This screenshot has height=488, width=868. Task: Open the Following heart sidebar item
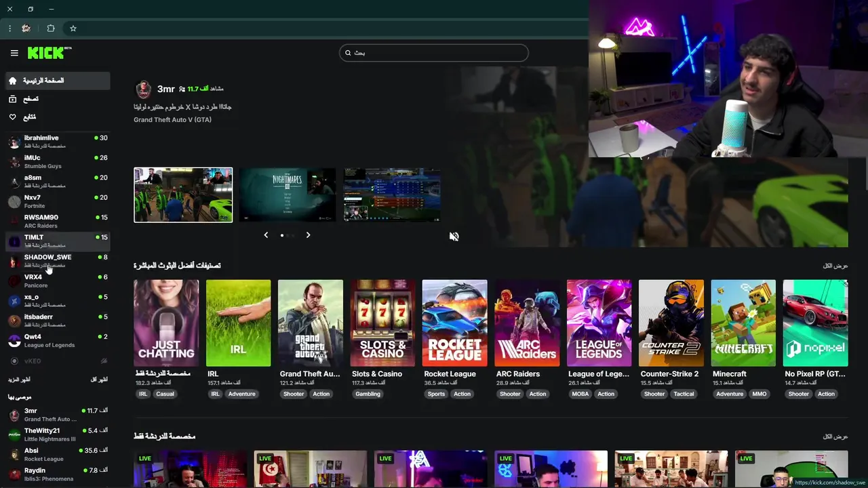coord(58,117)
